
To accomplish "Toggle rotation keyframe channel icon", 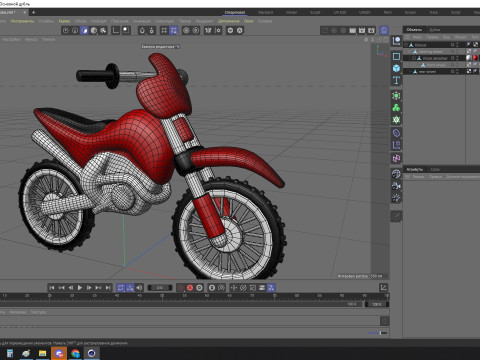I will (243, 288).
